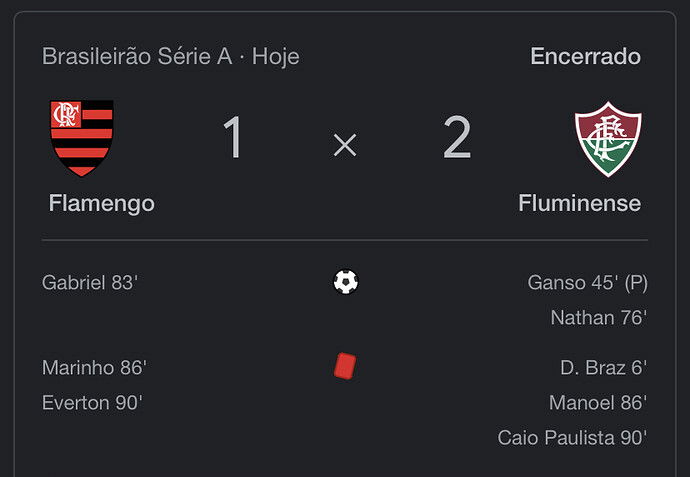The width and height of the screenshot is (690, 477).
Task: Open the Flamengo team name link
Action: 102,203
